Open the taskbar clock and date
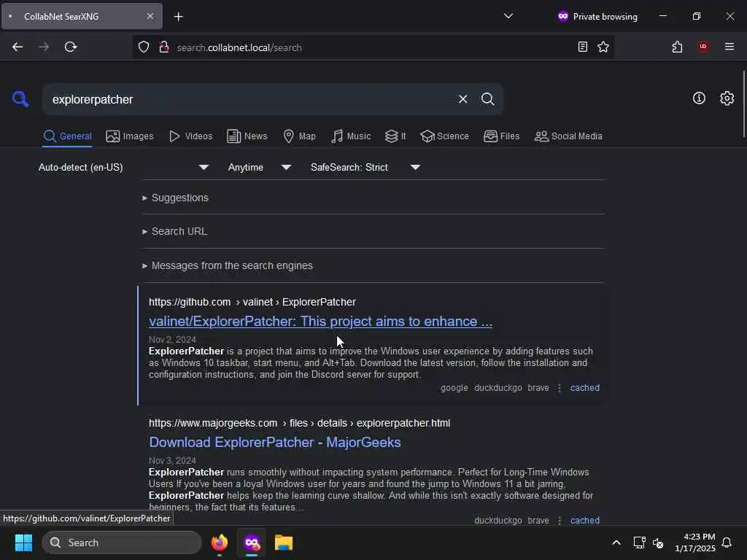The image size is (747, 560). [695, 542]
